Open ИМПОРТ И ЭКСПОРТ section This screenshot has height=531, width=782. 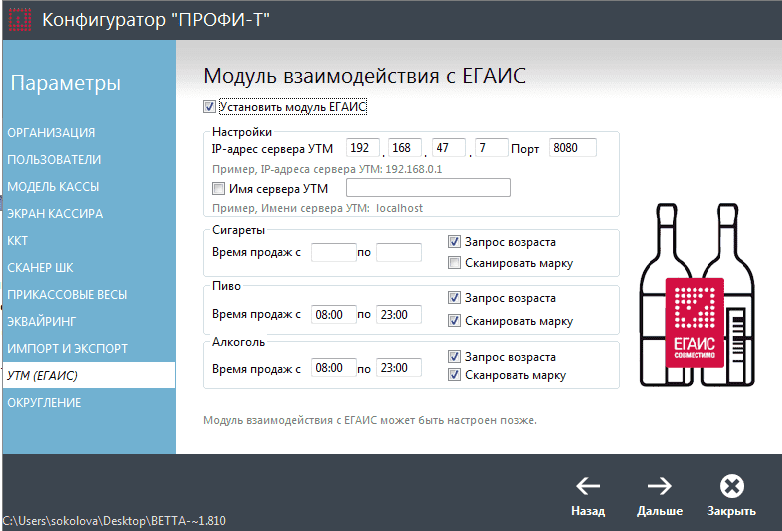89,349
